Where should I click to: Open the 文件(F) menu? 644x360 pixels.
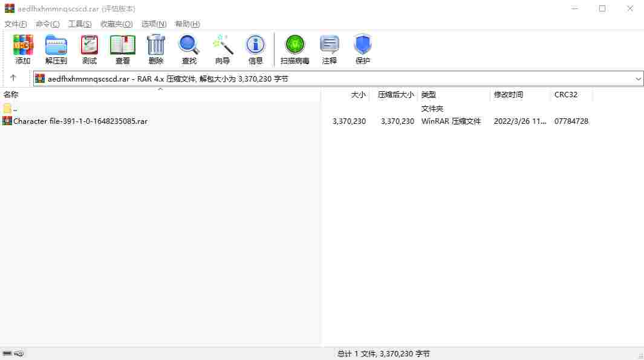coord(16,24)
